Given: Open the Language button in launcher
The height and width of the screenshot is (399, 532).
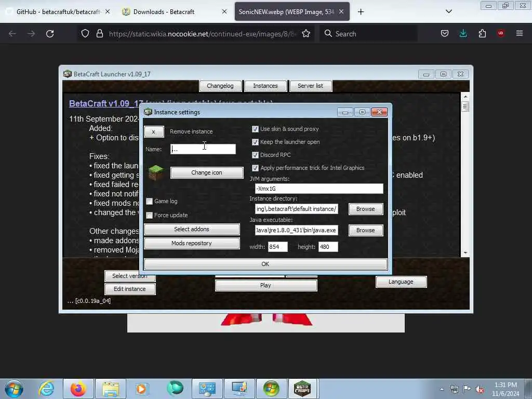Looking at the screenshot, I should point(401,282).
